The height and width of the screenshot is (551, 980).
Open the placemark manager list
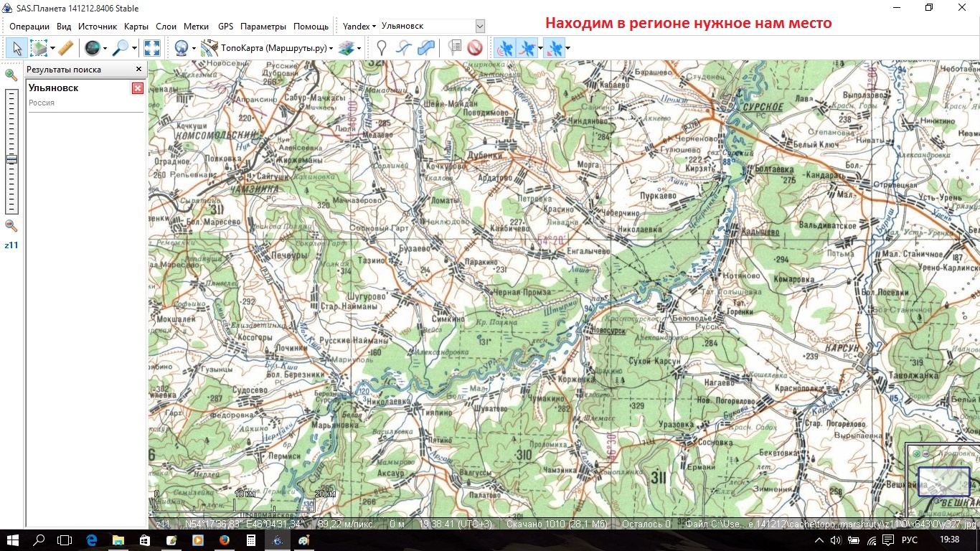454,48
